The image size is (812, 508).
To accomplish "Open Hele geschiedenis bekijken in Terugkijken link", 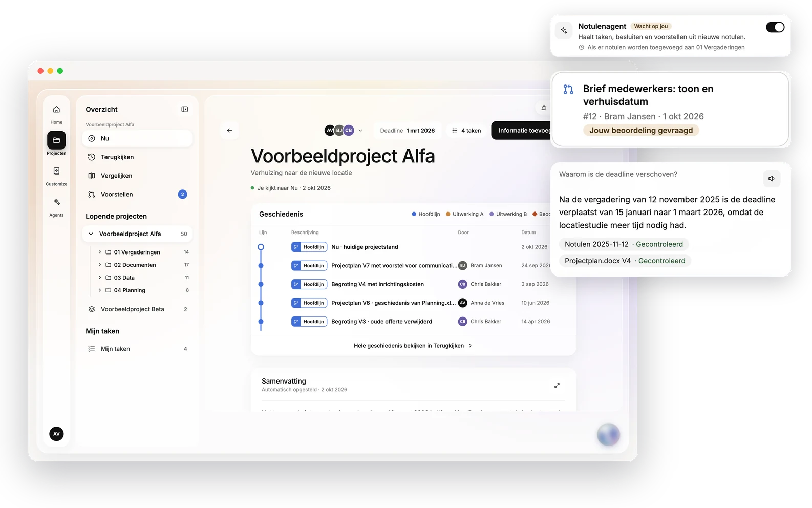I will pyautogui.click(x=413, y=346).
